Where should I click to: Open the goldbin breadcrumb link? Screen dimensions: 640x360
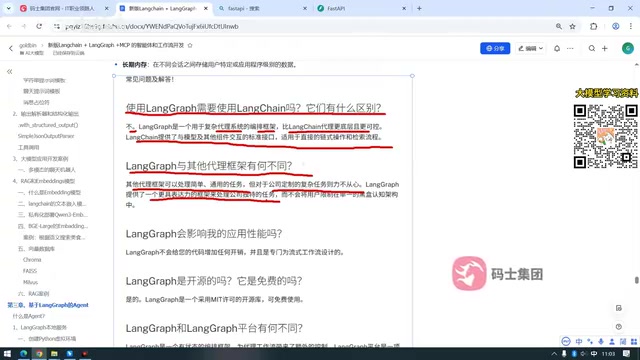pyautogui.click(x=28, y=45)
